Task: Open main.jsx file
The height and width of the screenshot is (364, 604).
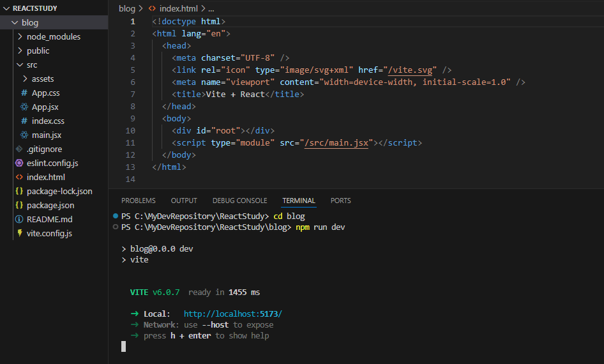Action: pyautogui.click(x=47, y=135)
